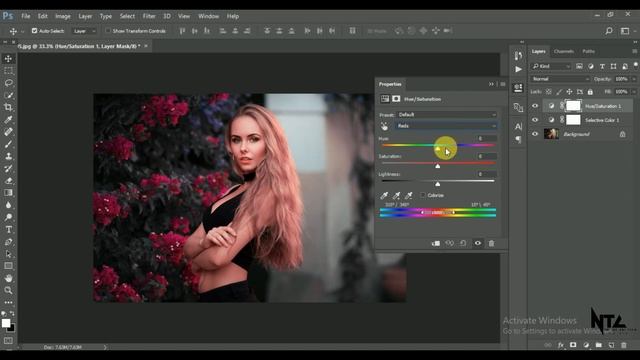The image size is (640, 360).
Task: Enable Show Transform Controls checkbox
Action: pyautogui.click(x=108, y=31)
